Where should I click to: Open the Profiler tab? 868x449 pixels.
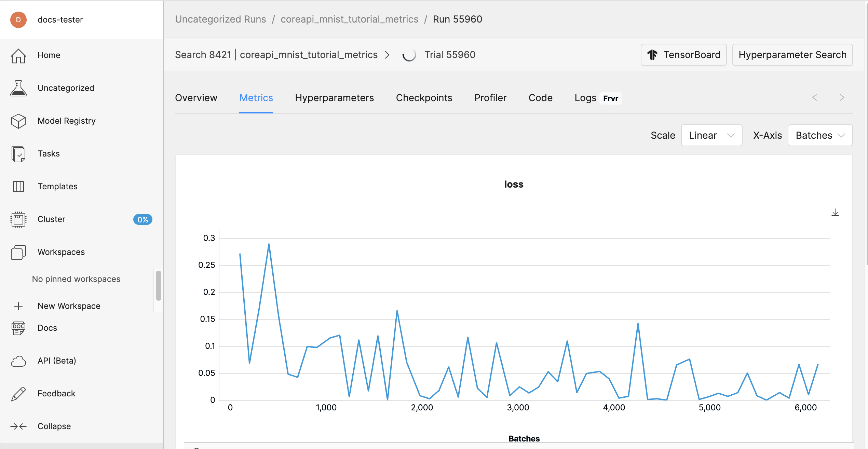click(490, 98)
